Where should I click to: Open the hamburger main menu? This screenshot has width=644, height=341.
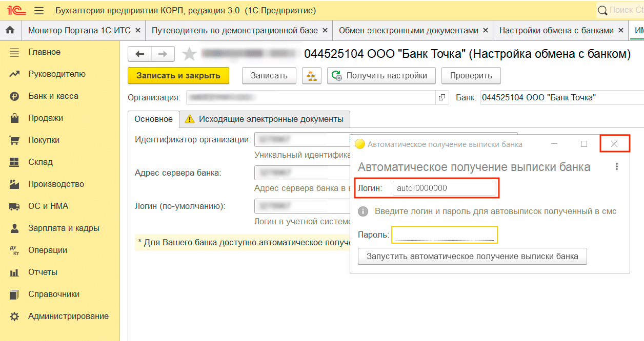pos(38,10)
